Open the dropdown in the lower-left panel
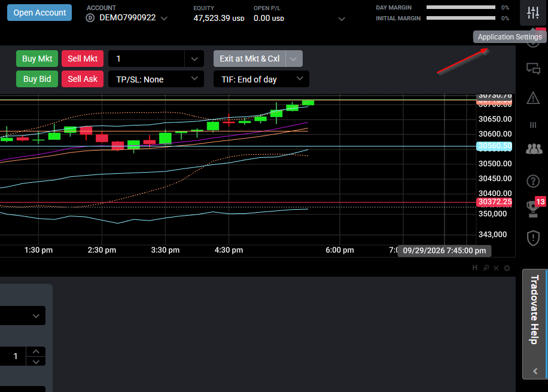The width and height of the screenshot is (548, 392). pos(23,316)
